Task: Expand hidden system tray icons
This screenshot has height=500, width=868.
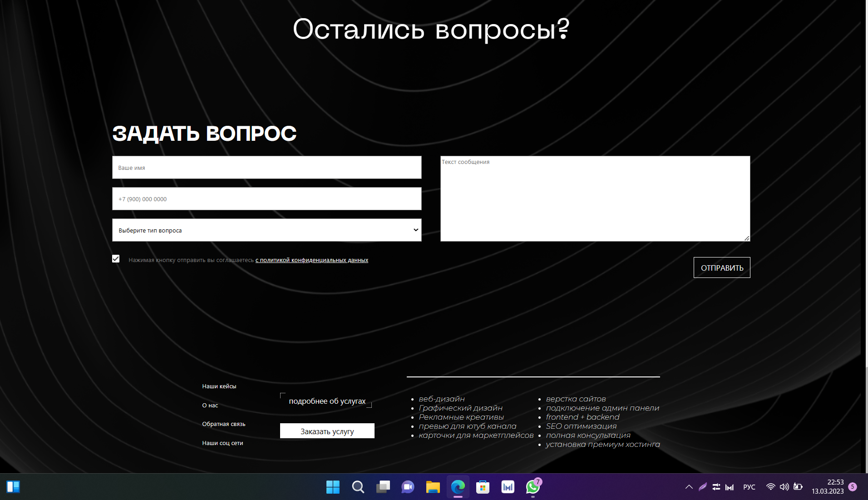Action: tap(688, 487)
